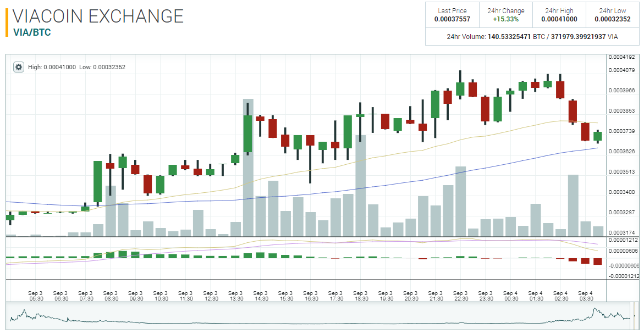Click time label Sep 3 06:30
This screenshot has height=334, width=644.
tap(61, 296)
